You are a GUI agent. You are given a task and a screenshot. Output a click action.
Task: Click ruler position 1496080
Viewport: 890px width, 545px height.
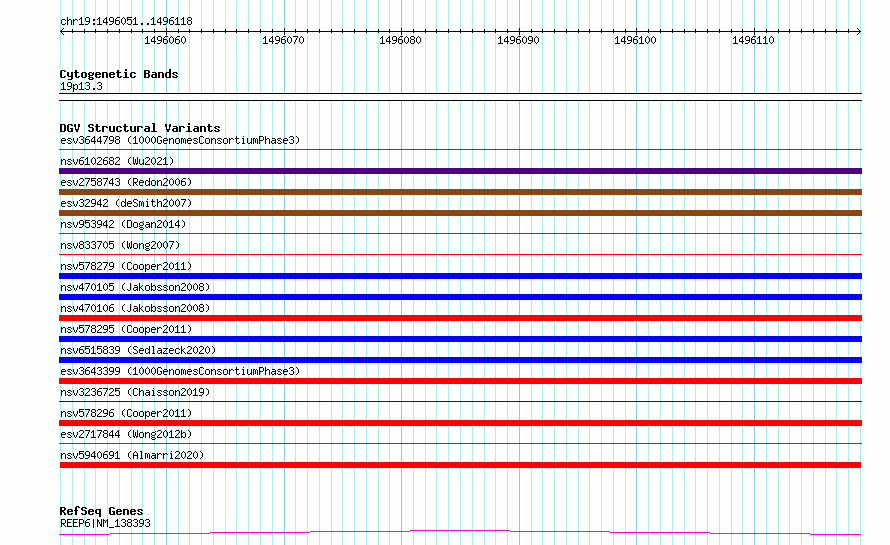400,40
